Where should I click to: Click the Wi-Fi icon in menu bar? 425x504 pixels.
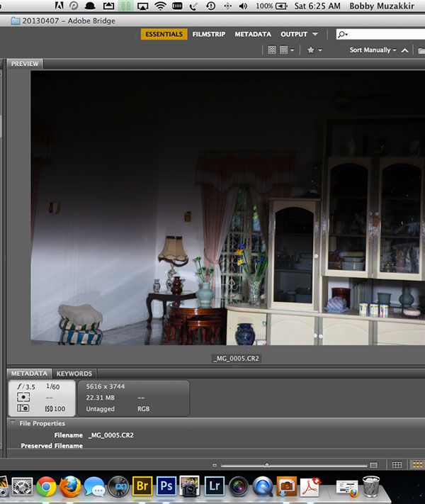coord(160,6)
